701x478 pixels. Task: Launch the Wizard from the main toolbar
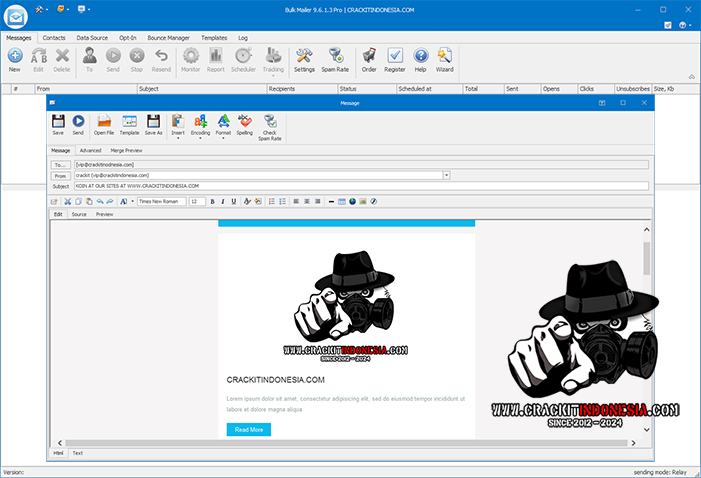click(444, 59)
